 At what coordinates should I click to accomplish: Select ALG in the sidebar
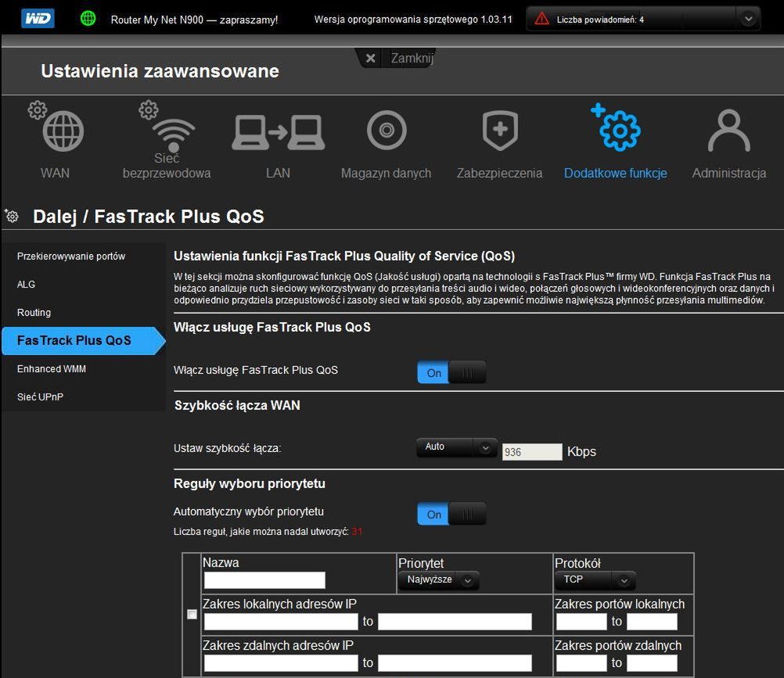pos(26,285)
